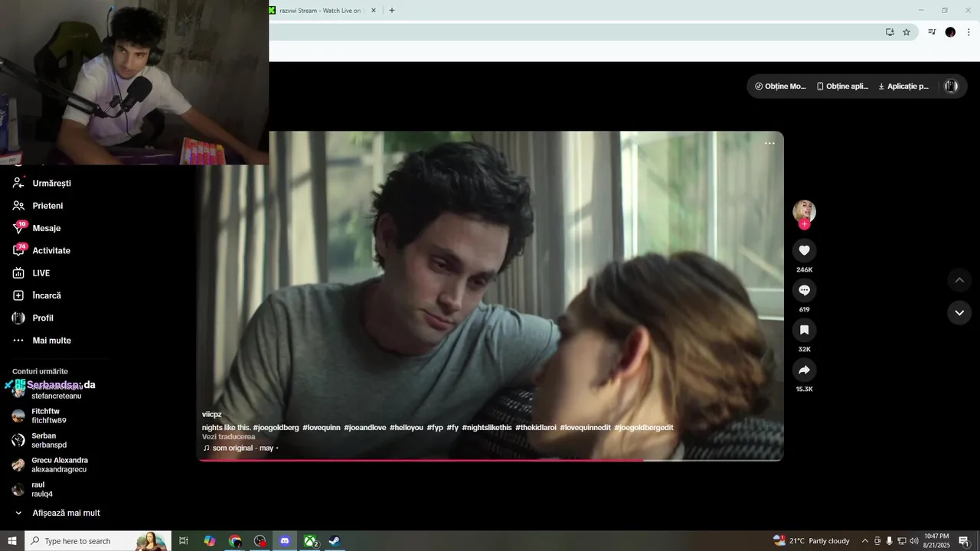
Task: Open the Xbox app from the taskbar
Action: click(310, 541)
